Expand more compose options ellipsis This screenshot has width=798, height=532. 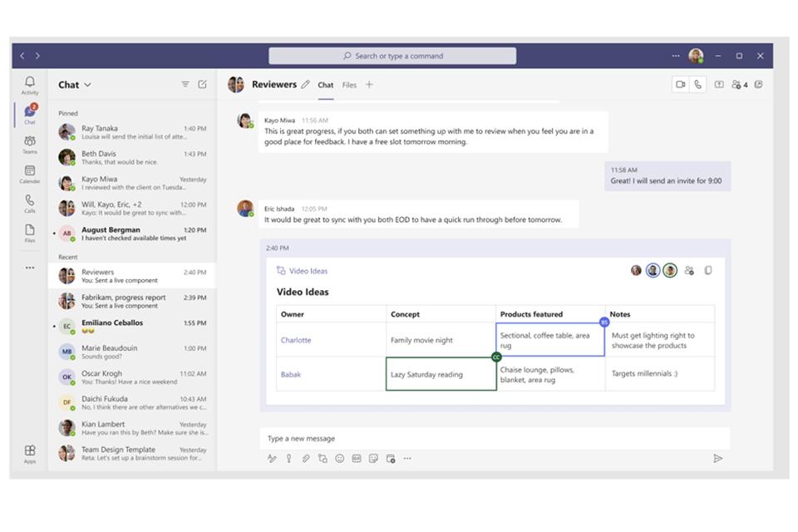(407, 458)
